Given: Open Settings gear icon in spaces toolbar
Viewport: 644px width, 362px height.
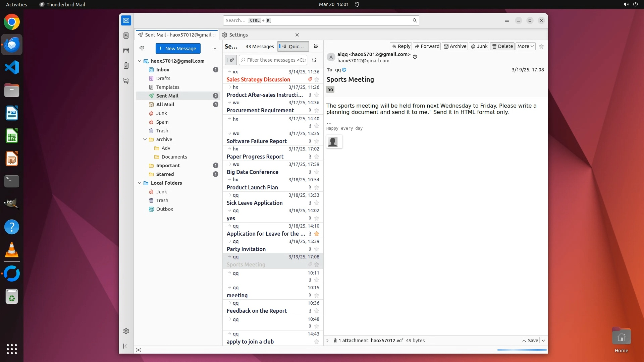Looking at the screenshot, I should click(x=126, y=331).
